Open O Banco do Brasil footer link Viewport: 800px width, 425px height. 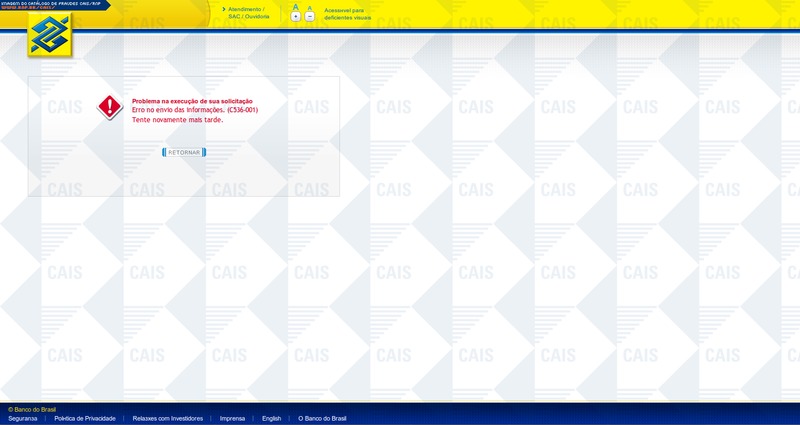click(321, 418)
